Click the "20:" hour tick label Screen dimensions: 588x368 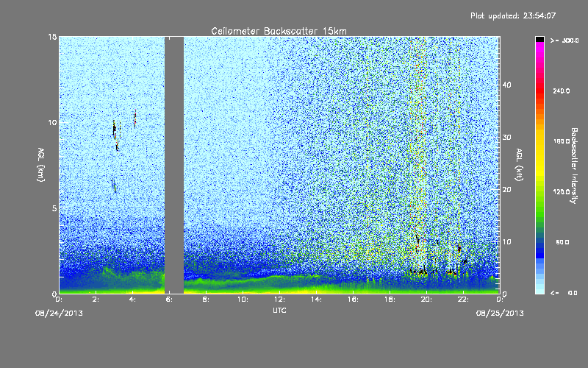[426, 300]
